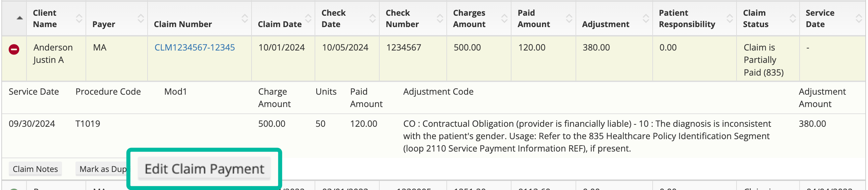The height and width of the screenshot is (190, 868).
Task: Open claim CLM1234567-12345 link
Action: pos(195,47)
